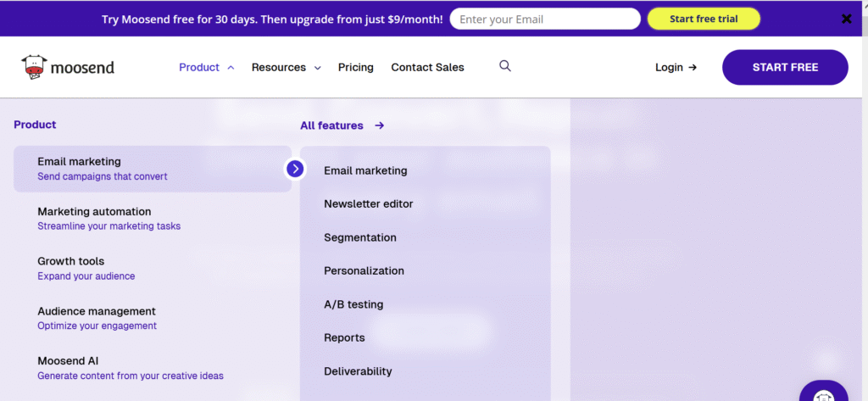Select Marketing automation product category
This screenshot has height=401, width=868.
[x=94, y=218]
